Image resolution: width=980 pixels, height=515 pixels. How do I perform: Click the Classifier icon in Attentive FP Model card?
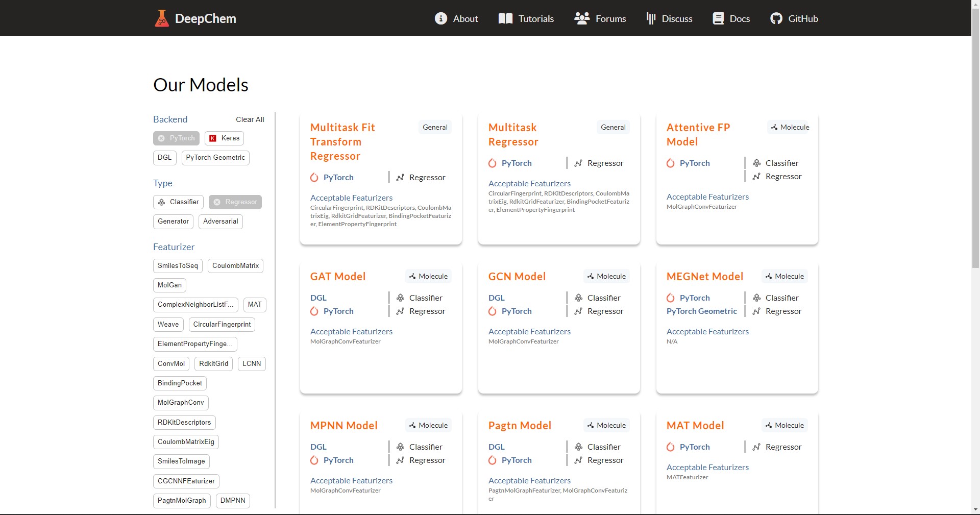(x=756, y=163)
